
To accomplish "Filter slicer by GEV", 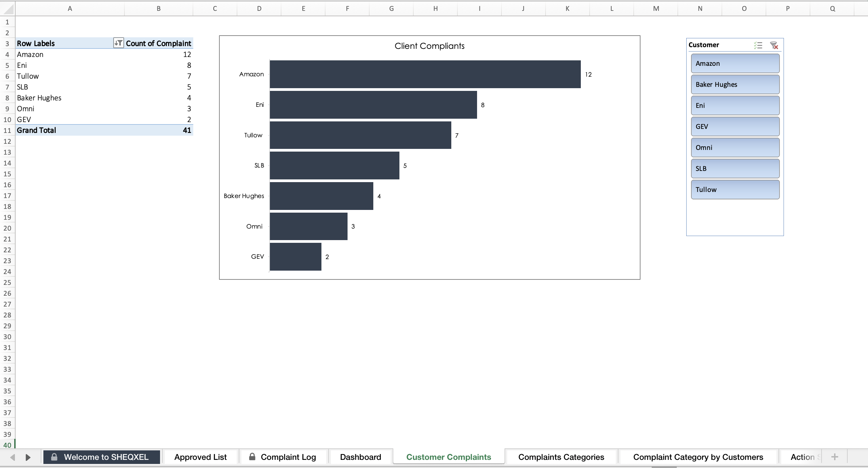I will pos(735,126).
